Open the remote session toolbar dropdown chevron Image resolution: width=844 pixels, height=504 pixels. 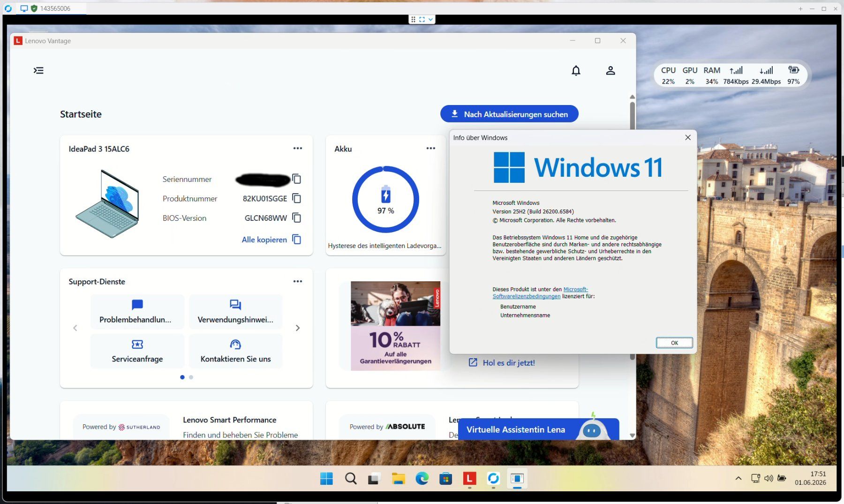[x=430, y=19]
